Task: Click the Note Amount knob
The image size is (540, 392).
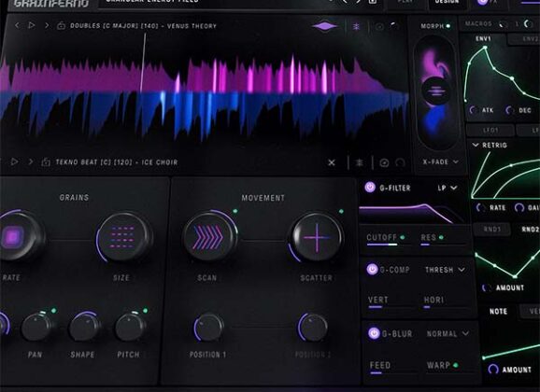Action: [x=493, y=369]
